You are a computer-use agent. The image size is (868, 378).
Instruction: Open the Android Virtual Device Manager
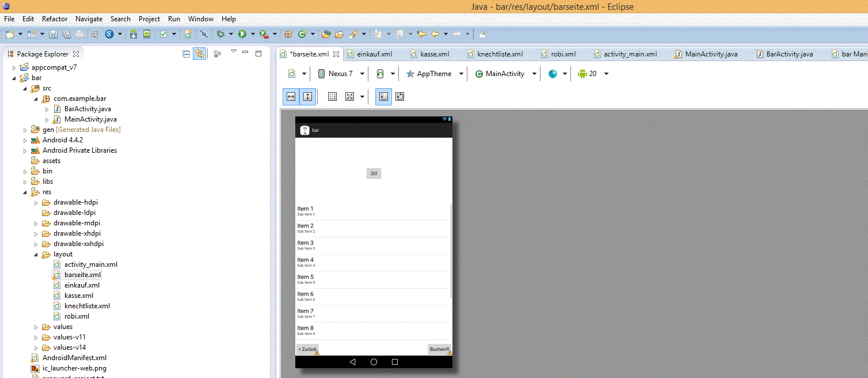pos(147,34)
